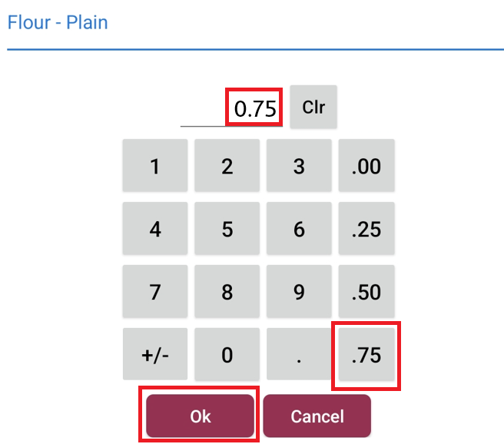Click the quantity field showing 0.75
504x444 pixels.
coord(254,108)
